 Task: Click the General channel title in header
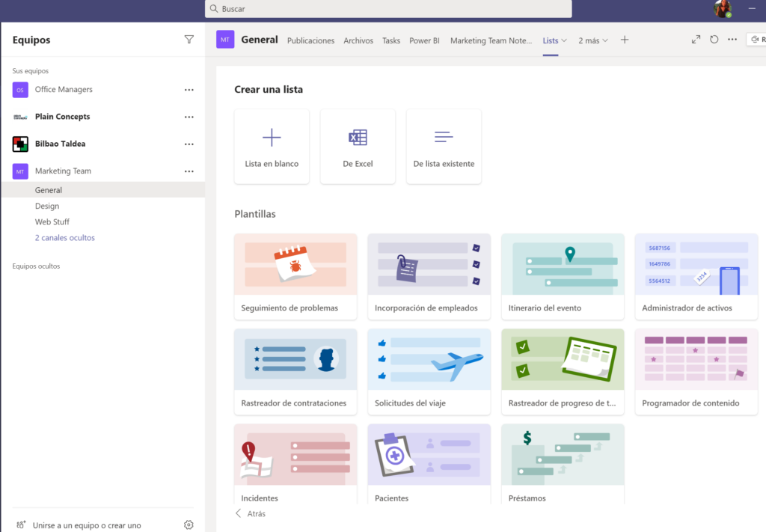coord(260,40)
